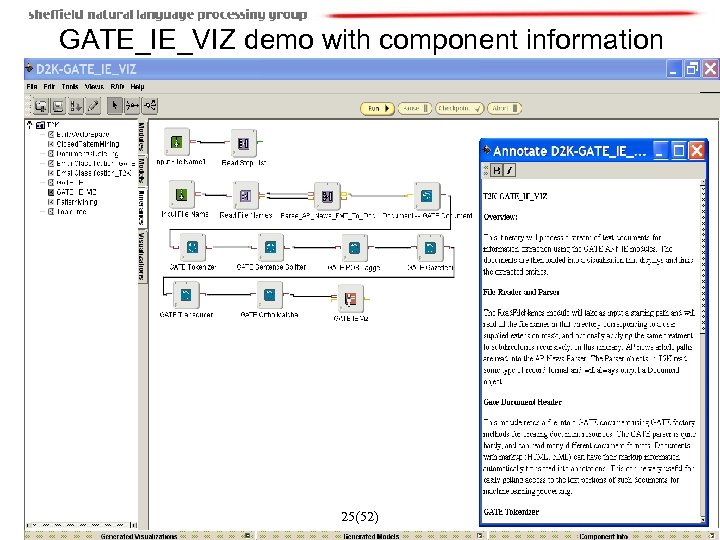Click the save itinerary toolbar icon
The width and height of the screenshot is (720, 540).
tap(58, 106)
